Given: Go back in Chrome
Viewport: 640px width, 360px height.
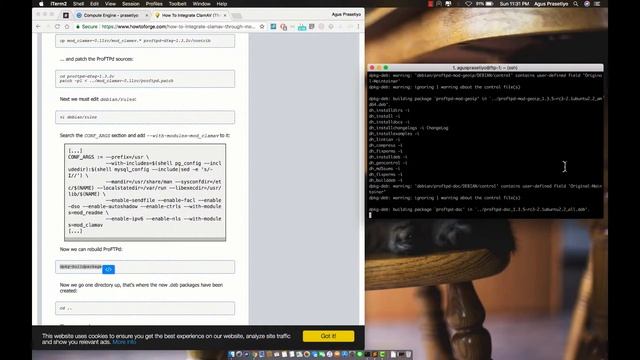Looking at the screenshot, I should tap(38, 27).
